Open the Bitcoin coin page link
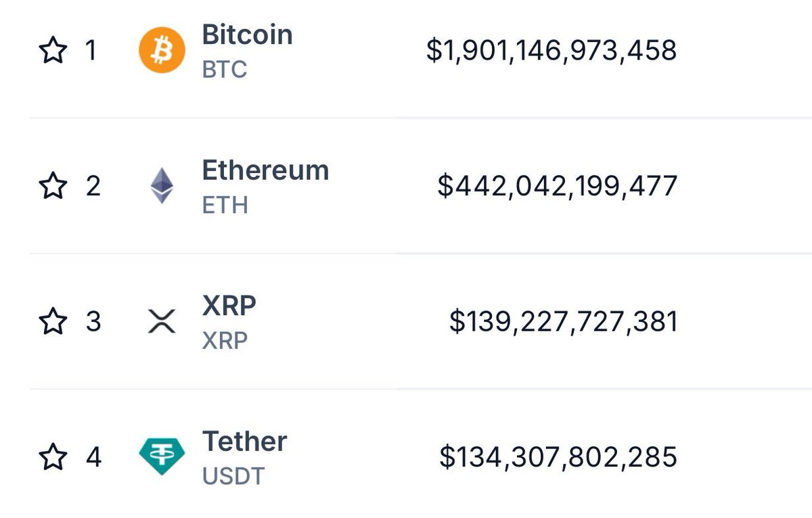 pyautogui.click(x=247, y=34)
